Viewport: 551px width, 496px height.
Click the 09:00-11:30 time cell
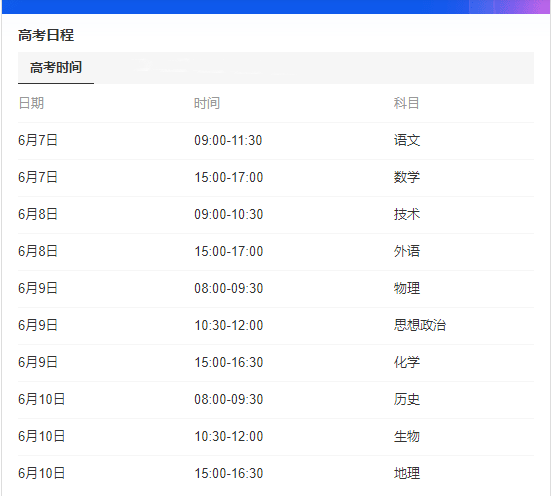click(228, 140)
